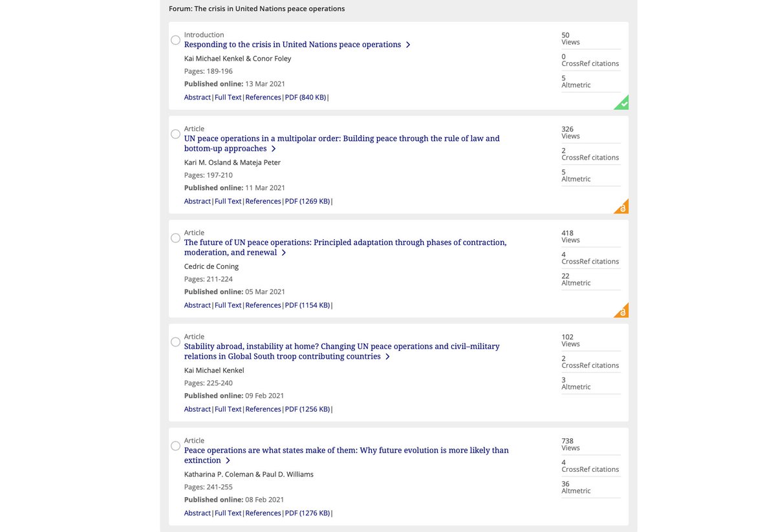Open References of Stability abroad article
This screenshot has height=532, width=776.
263,409
